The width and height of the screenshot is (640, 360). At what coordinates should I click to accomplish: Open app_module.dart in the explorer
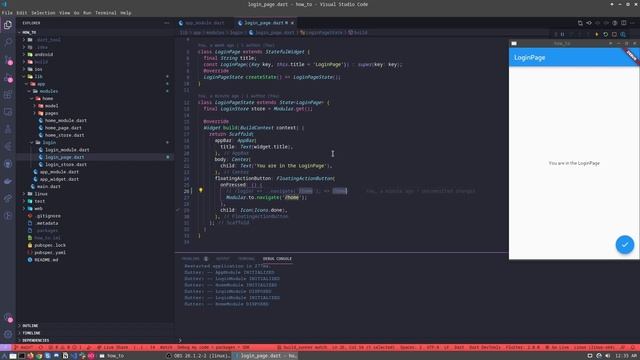coord(95,172)
